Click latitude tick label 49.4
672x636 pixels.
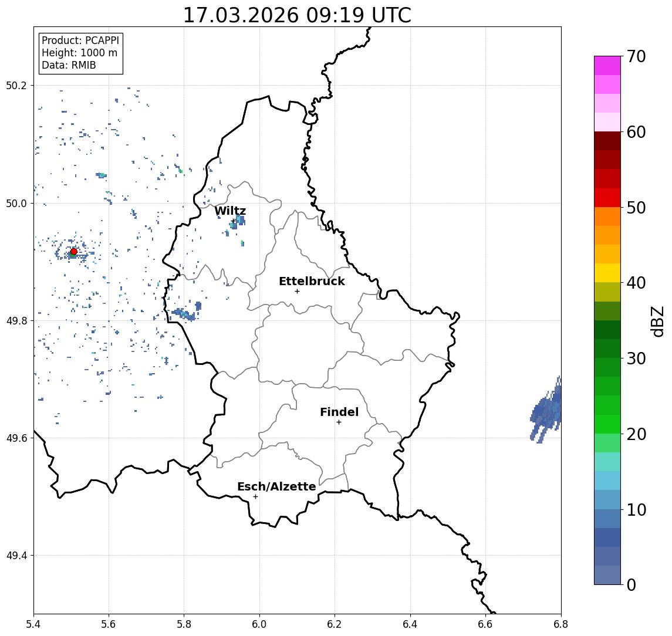click(16, 556)
